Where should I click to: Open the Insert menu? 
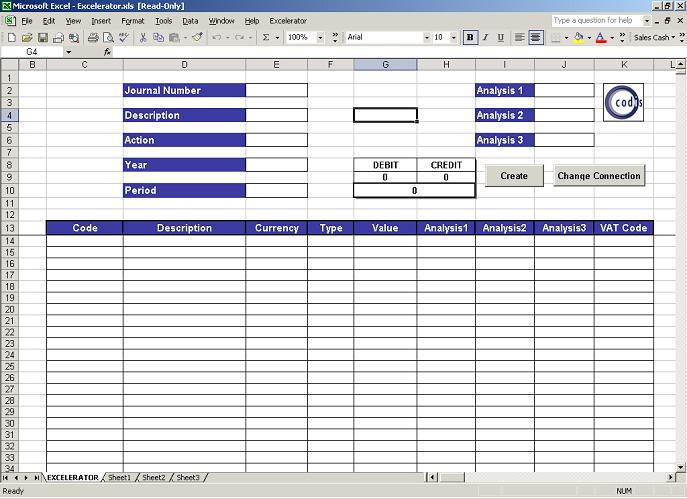tap(101, 21)
